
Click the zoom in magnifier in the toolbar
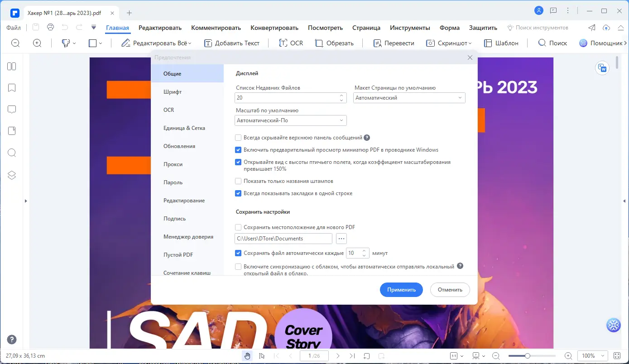37,43
